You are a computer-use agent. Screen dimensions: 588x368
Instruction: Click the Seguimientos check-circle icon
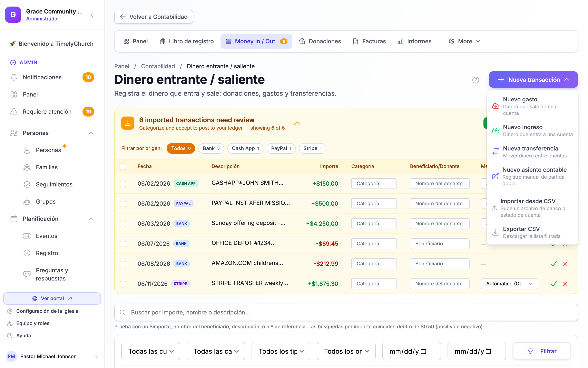27,184
